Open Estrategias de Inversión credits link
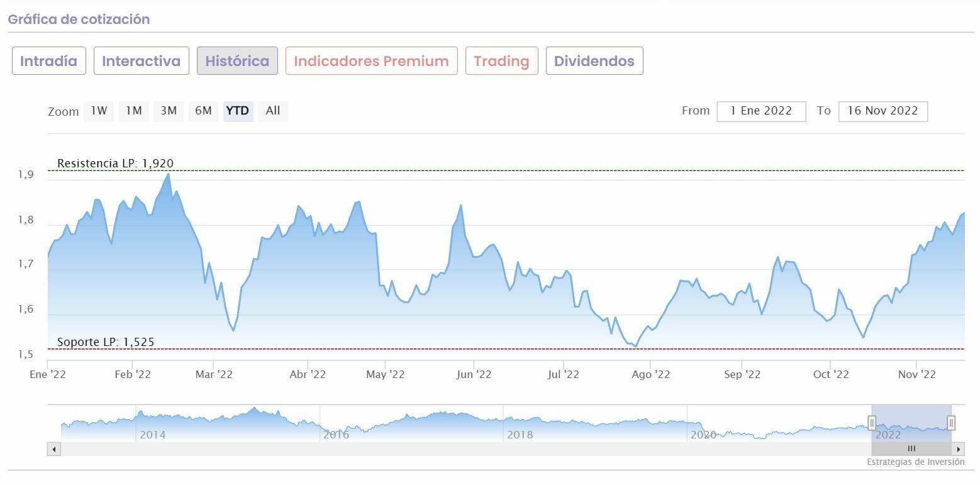The image size is (980, 485). (915, 462)
